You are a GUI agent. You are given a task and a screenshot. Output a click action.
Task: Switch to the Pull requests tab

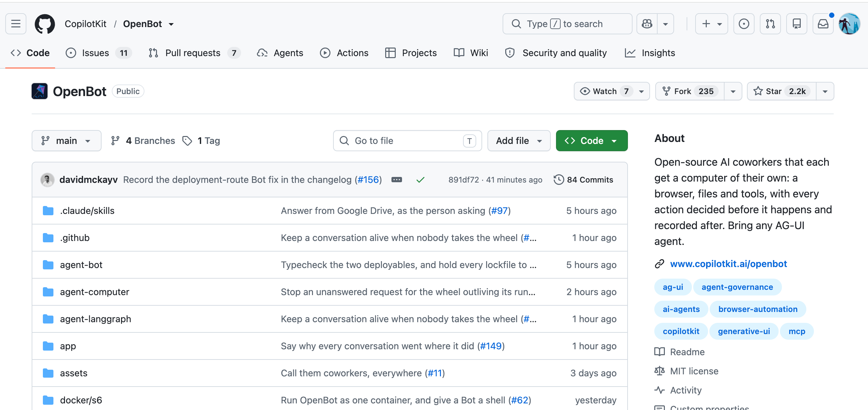coord(194,53)
